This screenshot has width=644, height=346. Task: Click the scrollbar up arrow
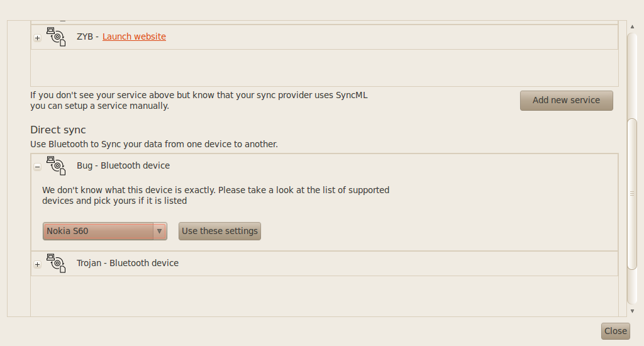click(632, 26)
